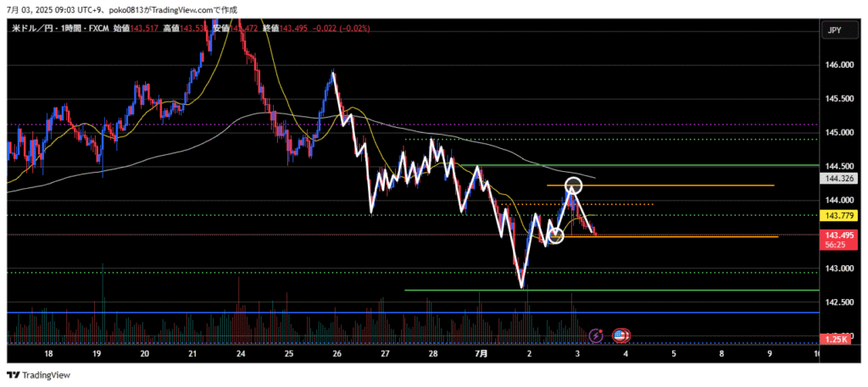868x387 pixels.
Task: Open the JPY currency selector
Action: click(x=834, y=30)
